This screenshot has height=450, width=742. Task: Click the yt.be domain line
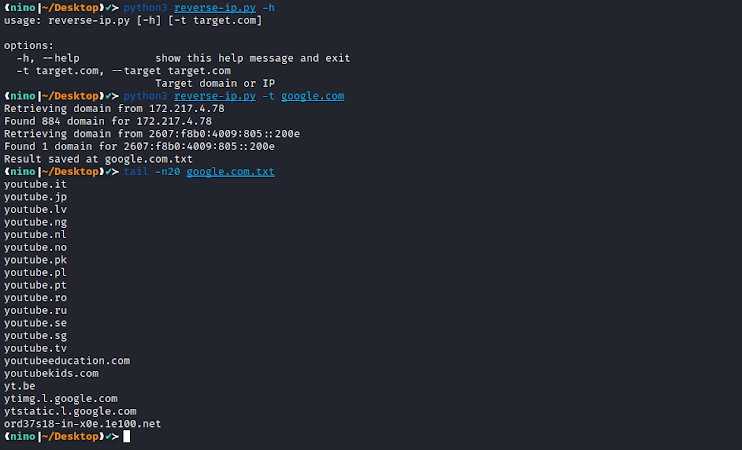[19, 386]
